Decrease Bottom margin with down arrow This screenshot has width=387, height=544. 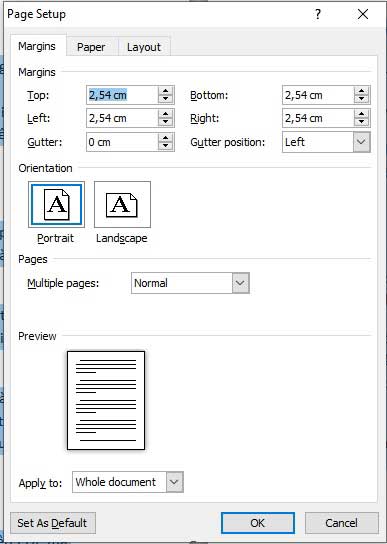[362, 99]
